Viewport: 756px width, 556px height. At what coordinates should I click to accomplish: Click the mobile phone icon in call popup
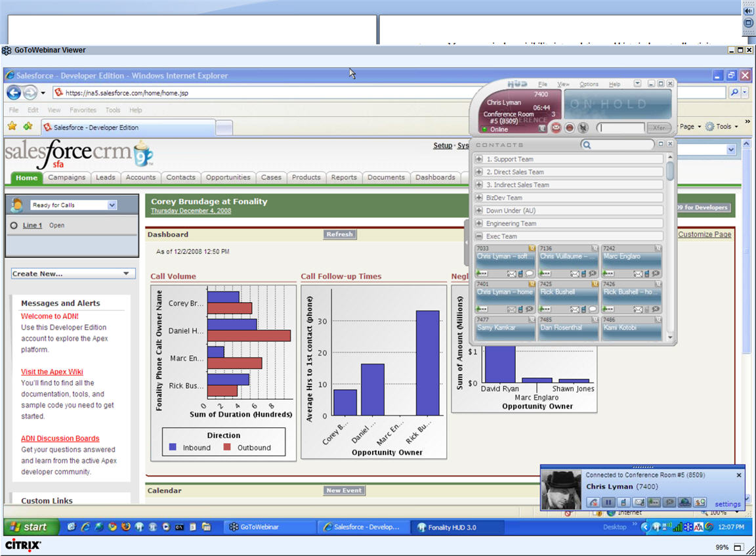[623, 502]
